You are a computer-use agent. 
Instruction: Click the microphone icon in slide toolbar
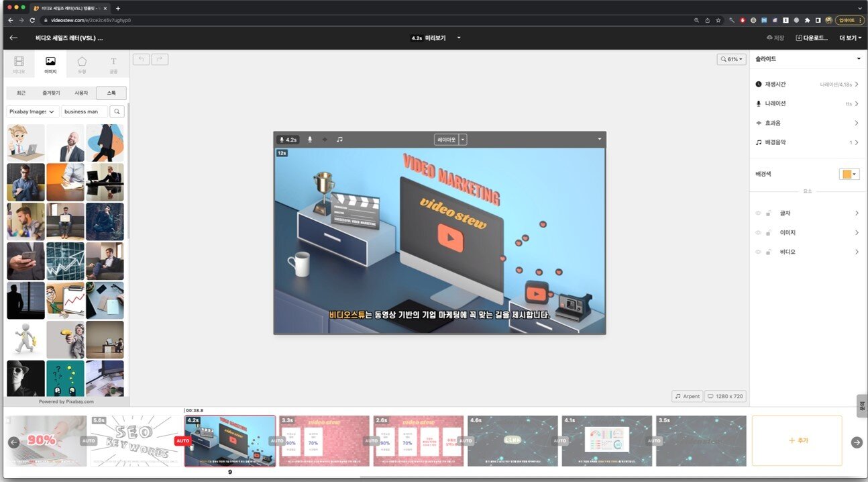tap(310, 140)
